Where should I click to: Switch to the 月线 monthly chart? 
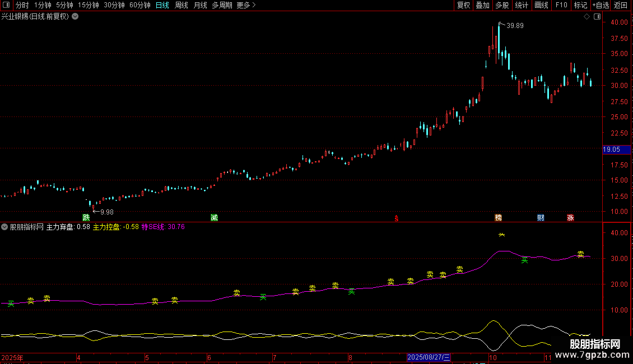tap(200, 5)
